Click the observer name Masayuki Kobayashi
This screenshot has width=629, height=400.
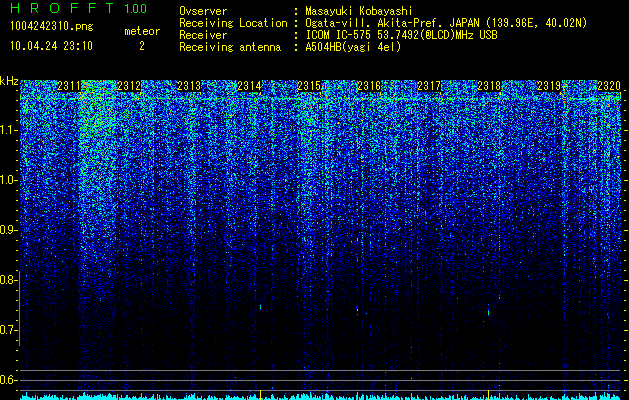[359, 11]
